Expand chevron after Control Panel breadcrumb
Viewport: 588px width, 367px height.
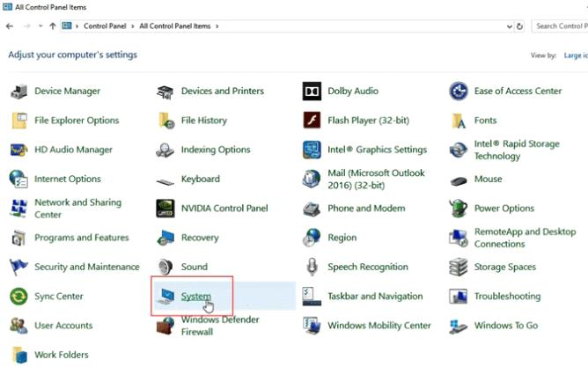tap(132, 26)
